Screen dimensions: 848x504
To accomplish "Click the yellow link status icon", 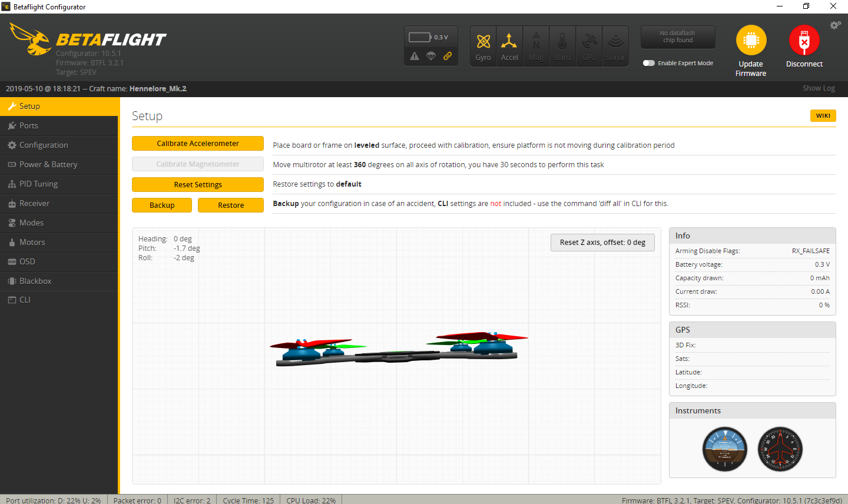I will tap(448, 56).
